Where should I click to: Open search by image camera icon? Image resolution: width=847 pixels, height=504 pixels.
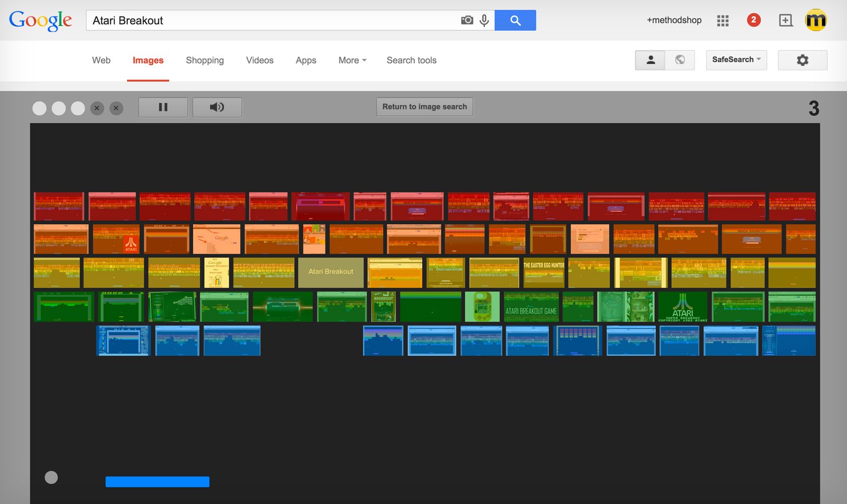[467, 20]
